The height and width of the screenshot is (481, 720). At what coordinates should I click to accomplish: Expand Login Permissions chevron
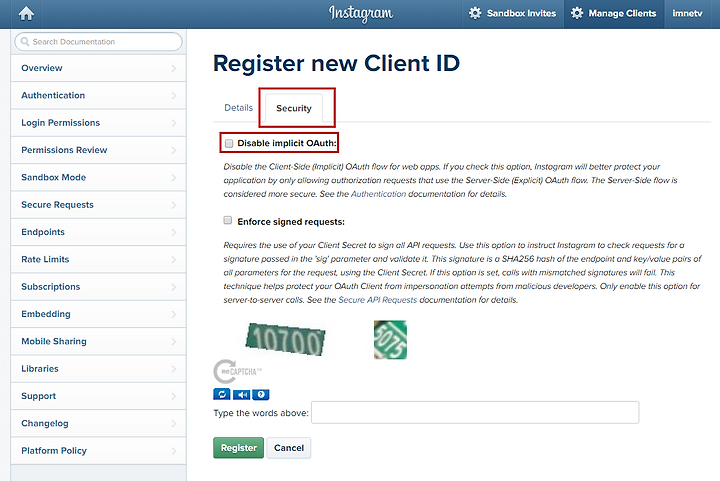[x=174, y=123]
